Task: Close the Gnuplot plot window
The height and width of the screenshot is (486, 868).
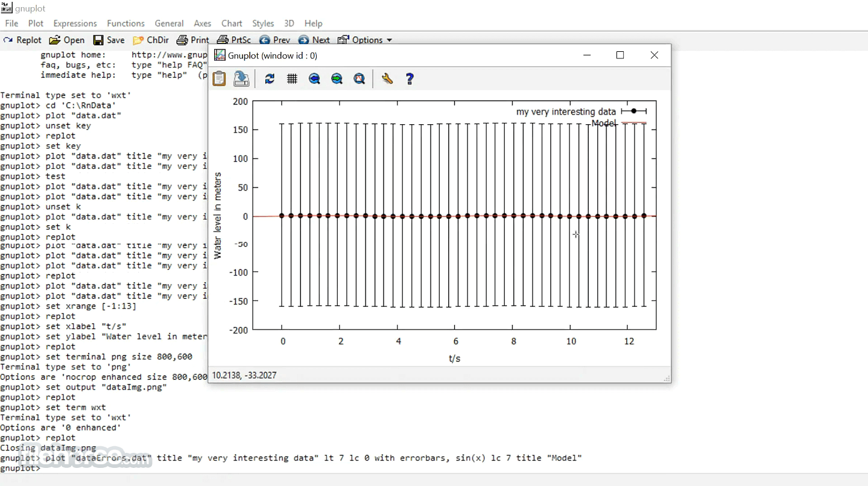Action: coord(654,55)
